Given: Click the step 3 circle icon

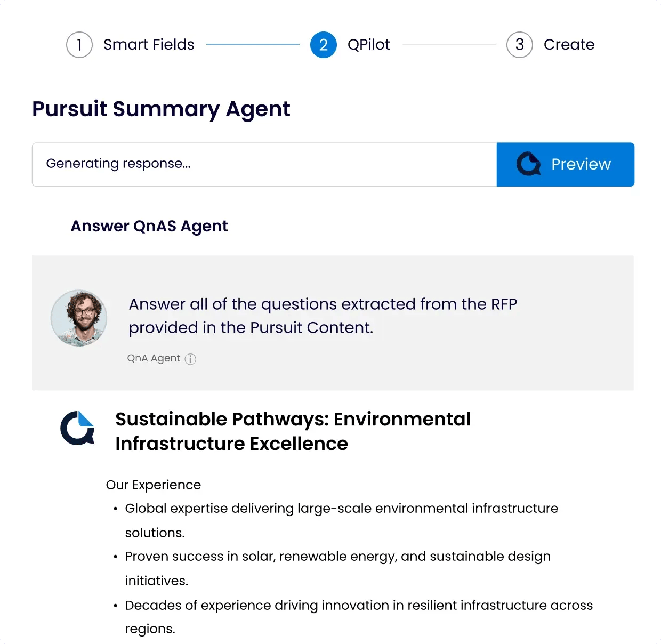Looking at the screenshot, I should pyautogui.click(x=519, y=45).
